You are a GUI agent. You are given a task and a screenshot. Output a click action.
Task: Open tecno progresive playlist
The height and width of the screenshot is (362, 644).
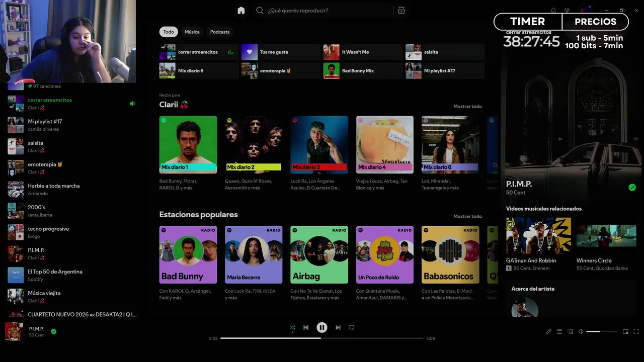[72, 232]
